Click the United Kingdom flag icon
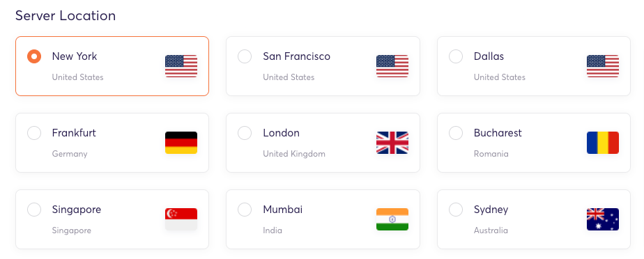644x259 pixels. tap(392, 143)
